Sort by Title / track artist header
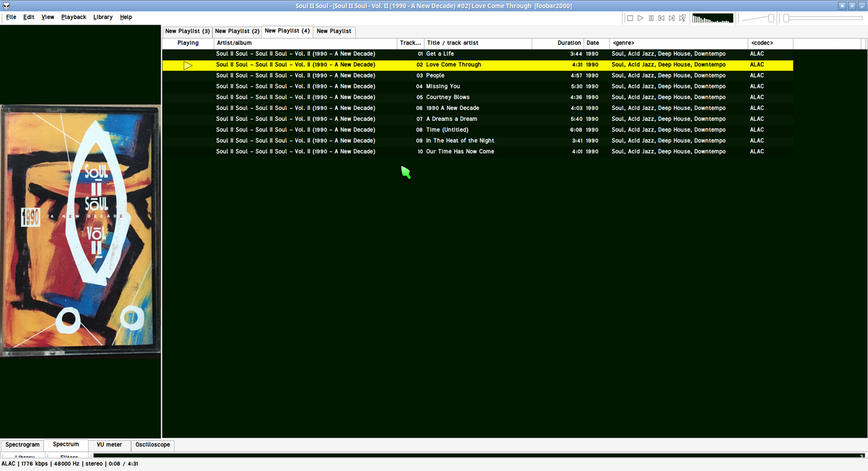 click(x=477, y=43)
